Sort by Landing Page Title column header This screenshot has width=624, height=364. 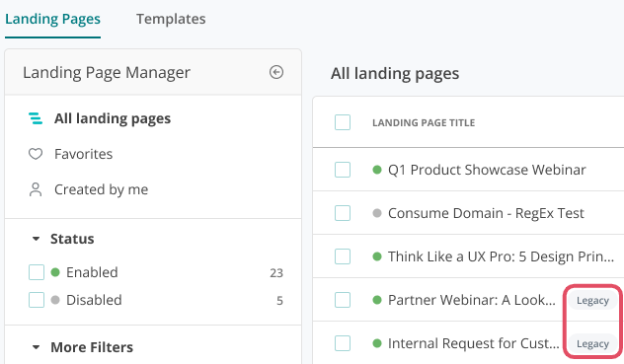pyautogui.click(x=424, y=122)
